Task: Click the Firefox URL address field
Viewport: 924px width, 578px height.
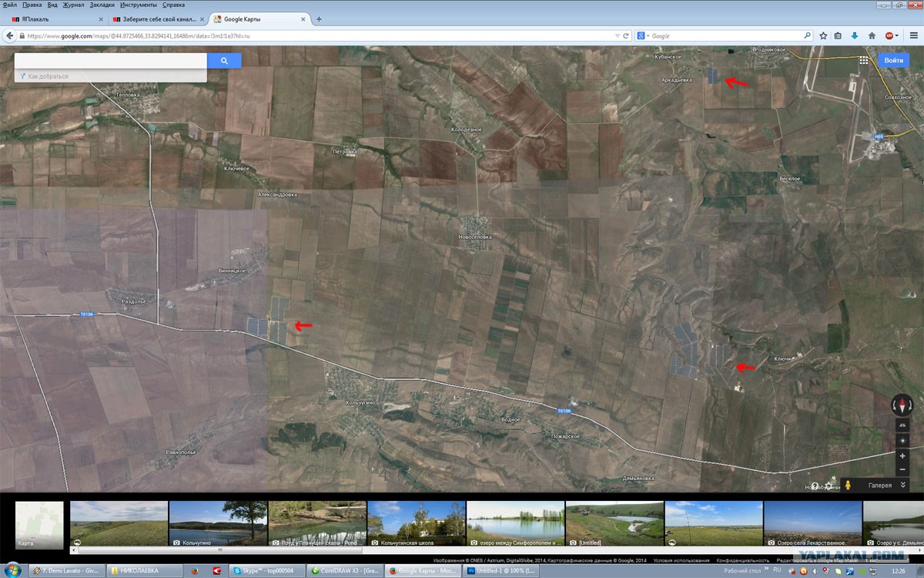Action: coord(316,35)
